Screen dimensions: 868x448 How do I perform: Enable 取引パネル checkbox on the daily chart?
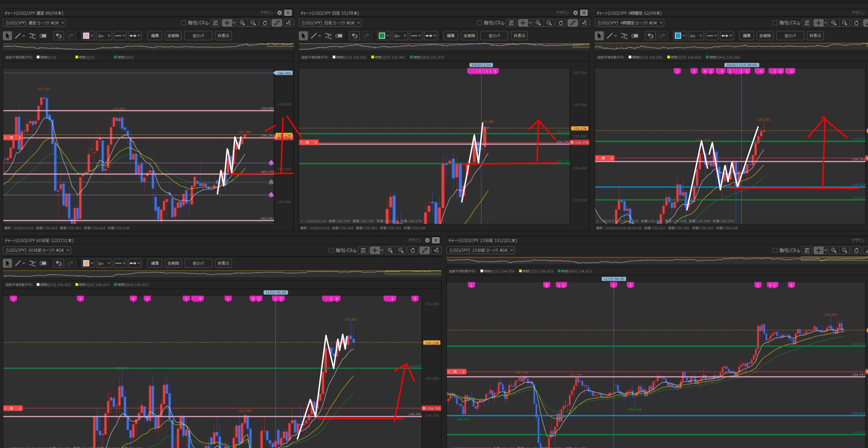479,23
